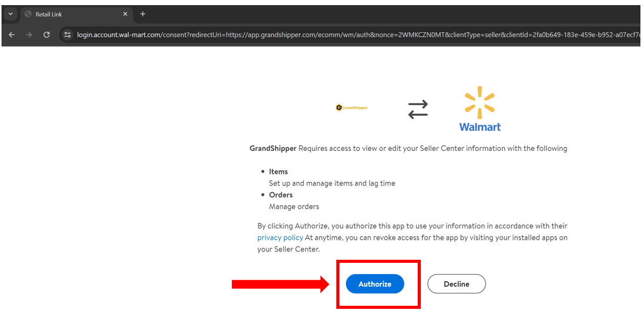644x315 pixels.
Task: Click the back navigation arrow
Action: click(12, 35)
